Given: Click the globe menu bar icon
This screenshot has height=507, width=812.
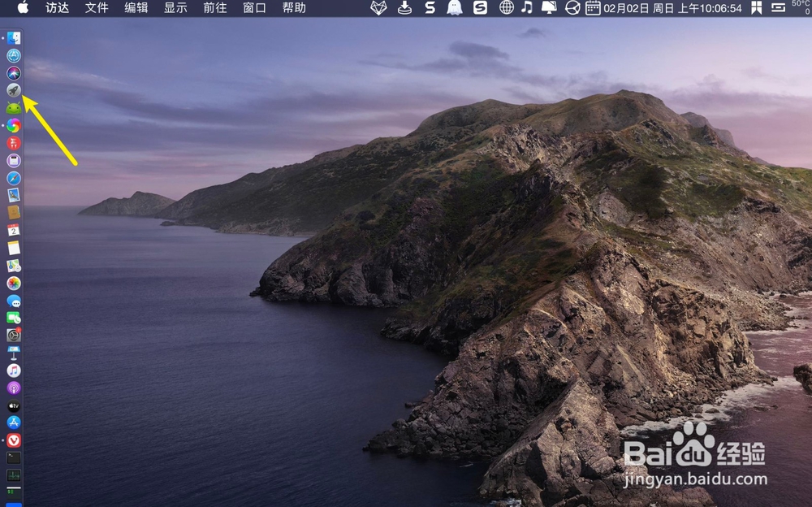Looking at the screenshot, I should [507, 8].
